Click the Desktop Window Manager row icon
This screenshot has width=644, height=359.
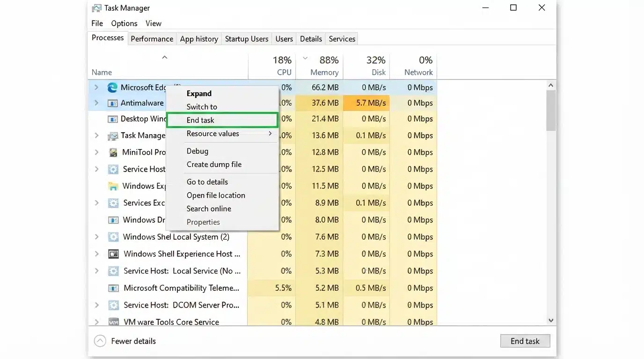112,119
